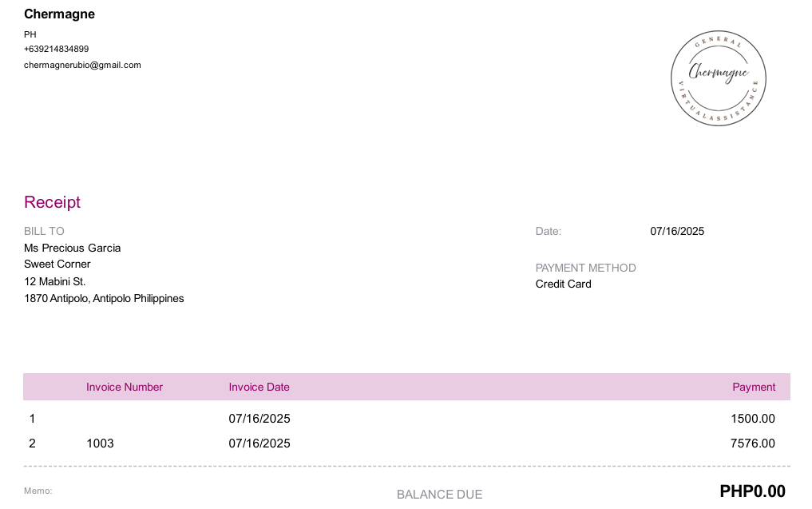Click the phone number +639214834899
The width and height of the screenshot is (812, 509).
(x=56, y=49)
